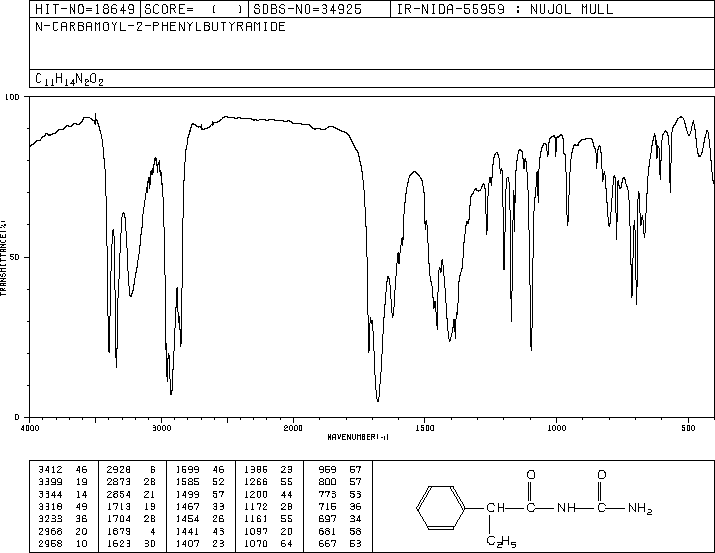This screenshot has width=715, height=553.
Task: Click peak table value 1070
Action: (256, 543)
